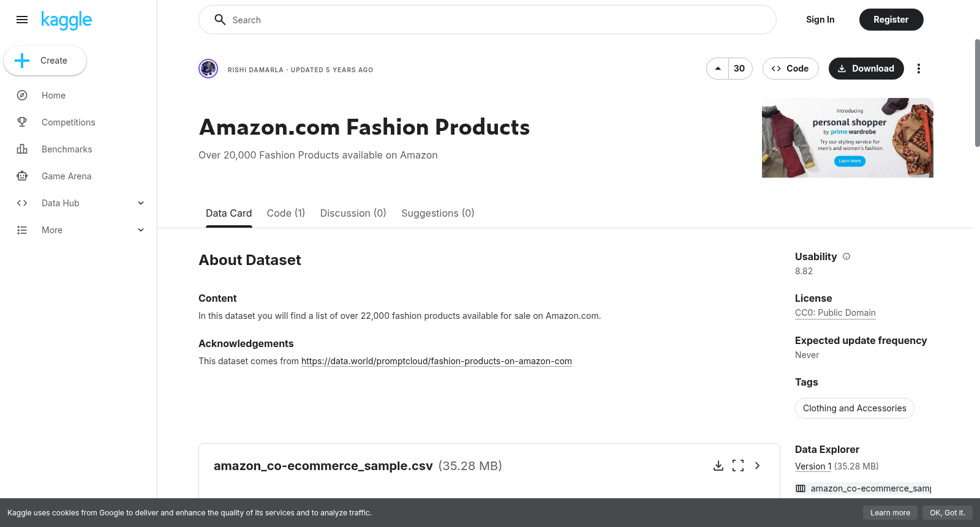Expand the Data Hub menu
The width and height of the screenshot is (980, 527).
(141, 203)
